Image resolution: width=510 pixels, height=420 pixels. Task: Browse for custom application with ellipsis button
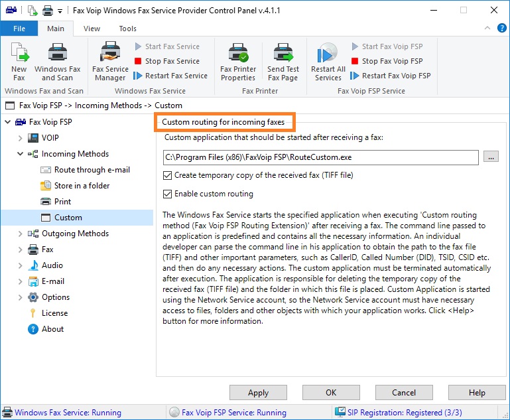pos(491,157)
